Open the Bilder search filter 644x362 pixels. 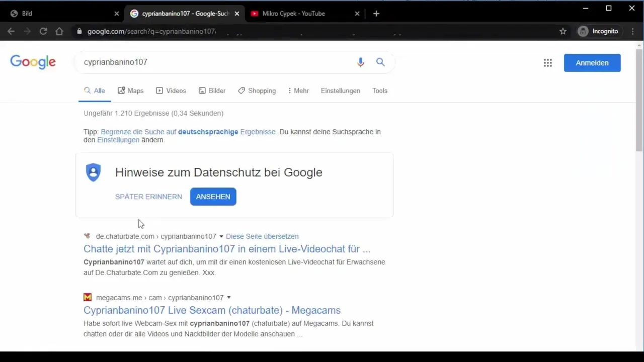pyautogui.click(x=212, y=91)
